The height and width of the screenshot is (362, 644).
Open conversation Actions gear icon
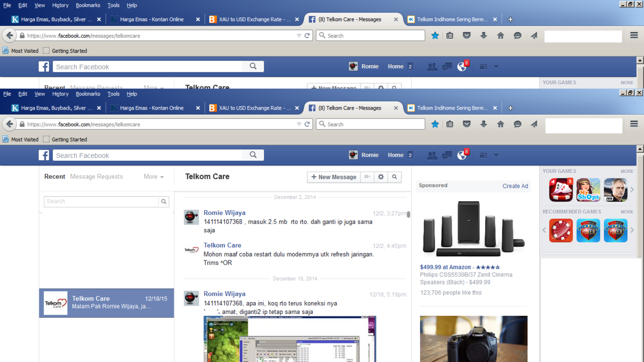381,177
